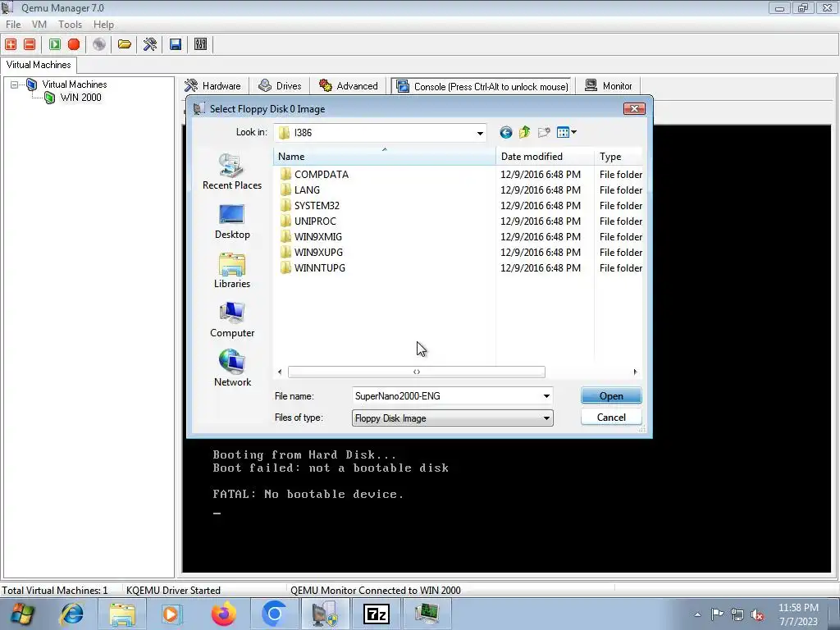Viewport: 840px width, 630px height.
Task: Click Computer in dialog sidebar
Action: tap(232, 320)
